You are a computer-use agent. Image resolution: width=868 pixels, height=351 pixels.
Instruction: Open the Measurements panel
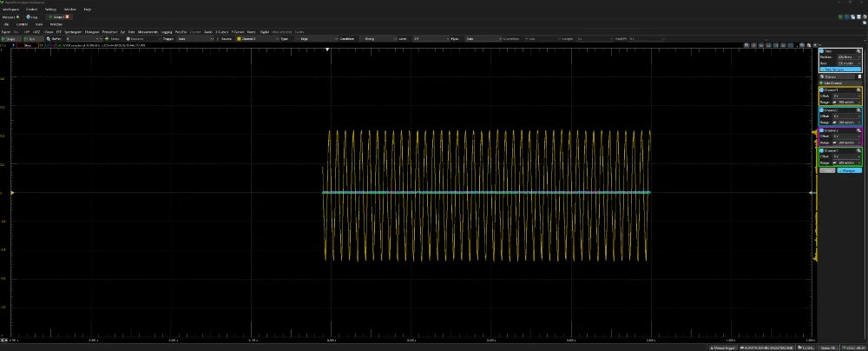coord(148,31)
